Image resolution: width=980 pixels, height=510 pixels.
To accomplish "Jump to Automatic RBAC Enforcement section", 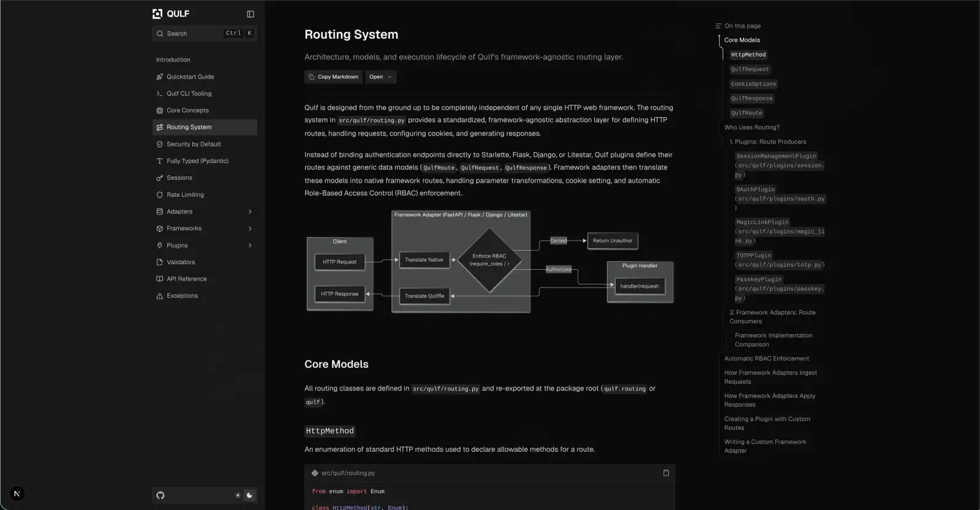I will (x=766, y=359).
